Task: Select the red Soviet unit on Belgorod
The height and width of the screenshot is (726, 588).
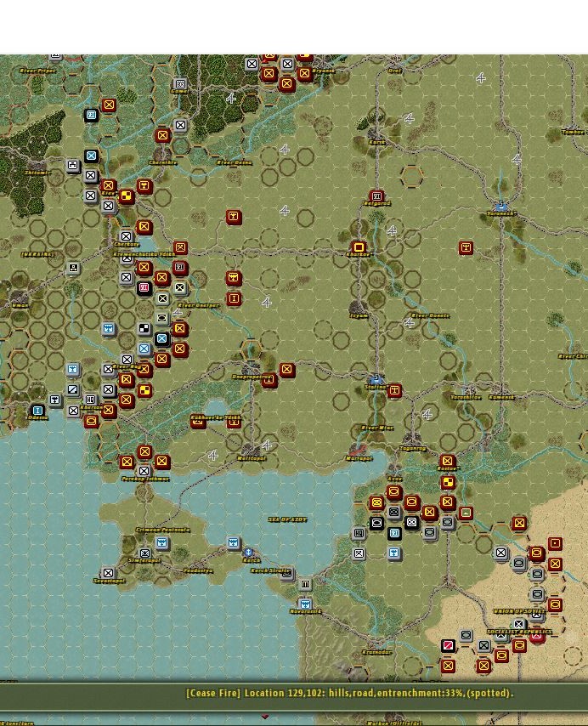Action: coord(376,196)
